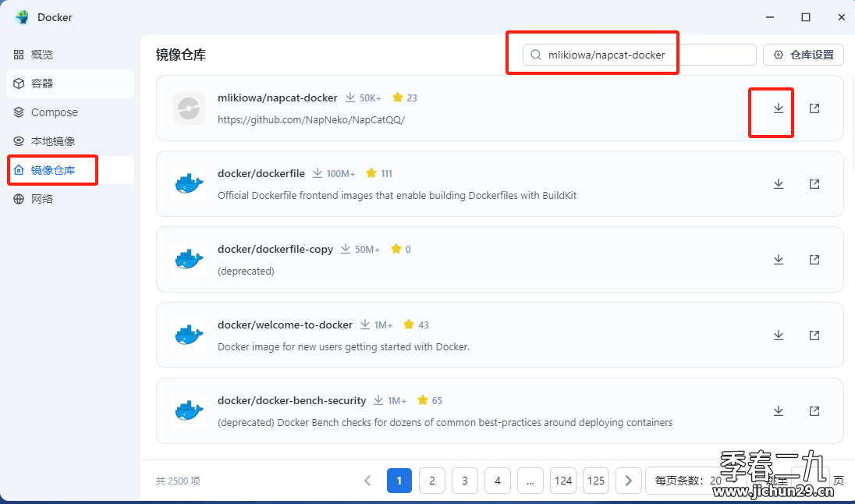Select the 镜像仓库 registry section
The height and width of the screenshot is (504, 855).
(x=69, y=170)
